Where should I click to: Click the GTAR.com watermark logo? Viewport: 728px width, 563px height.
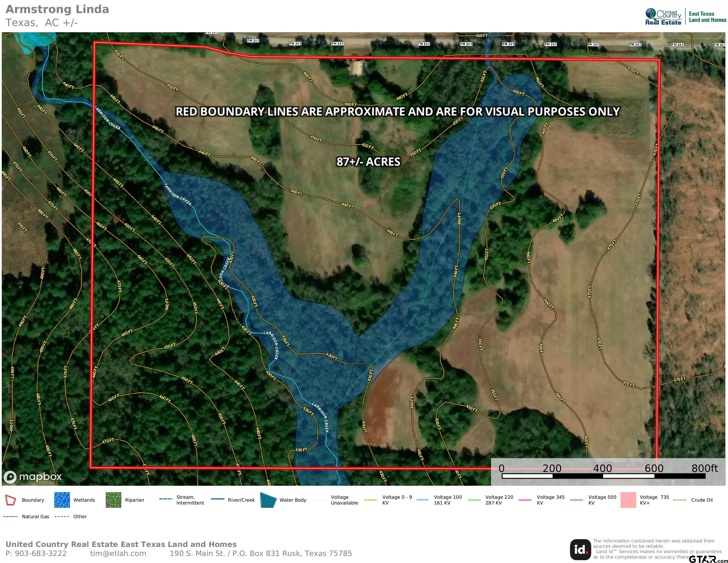point(708,559)
